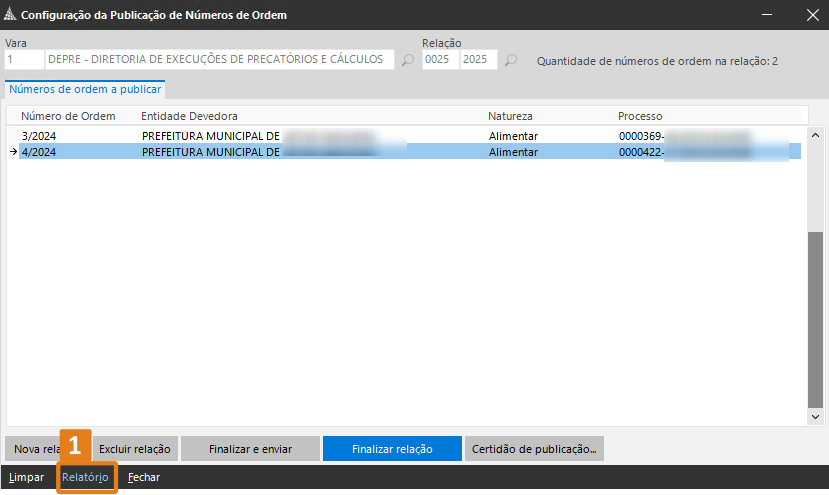Click the scroll up arrow of the list

(x=815, y=135)
